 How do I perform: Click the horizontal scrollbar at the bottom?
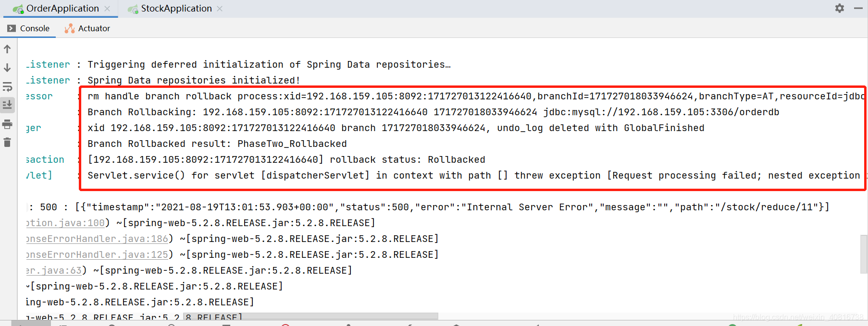311,316
